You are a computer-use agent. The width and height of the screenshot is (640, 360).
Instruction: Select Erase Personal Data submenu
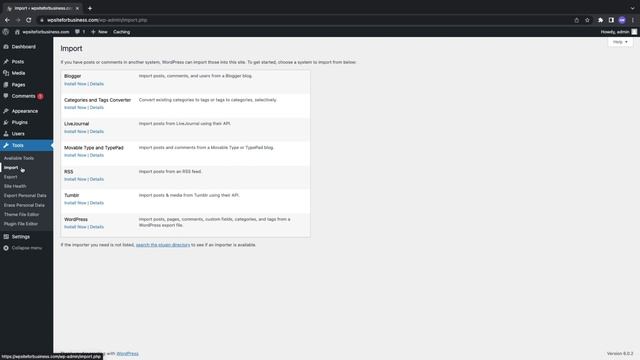click(x=24, y=205)
